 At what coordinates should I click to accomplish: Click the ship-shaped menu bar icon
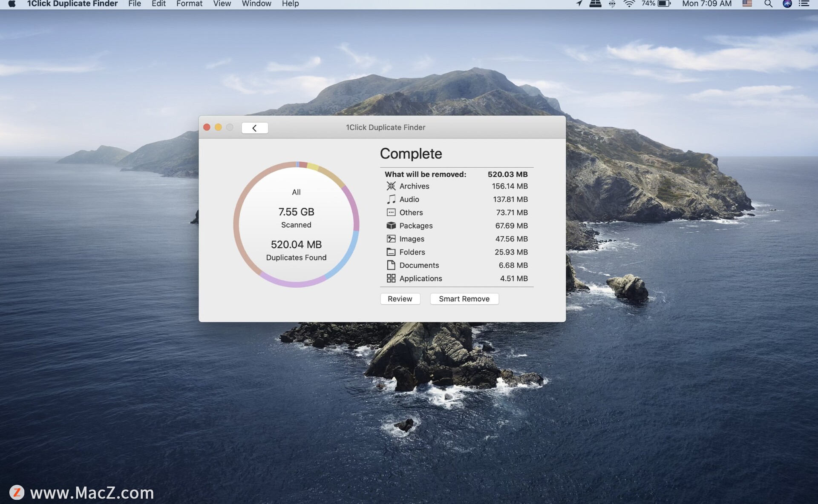595,4
